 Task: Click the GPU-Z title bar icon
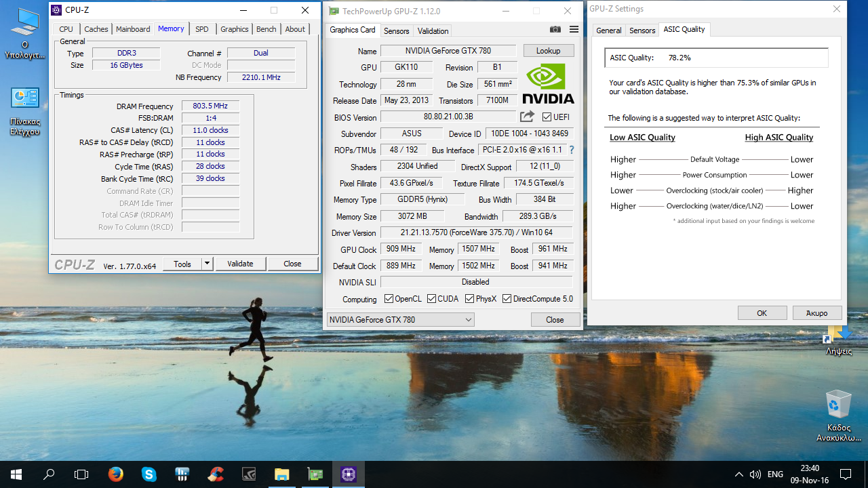coord(333,11)
